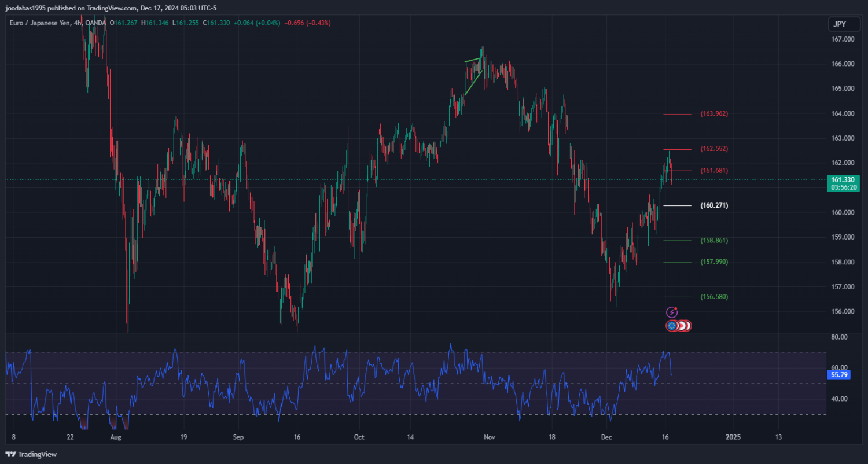Select the green 157.990 support level label
This screenshot has width=868, height=464.
(x=714, y=262)
